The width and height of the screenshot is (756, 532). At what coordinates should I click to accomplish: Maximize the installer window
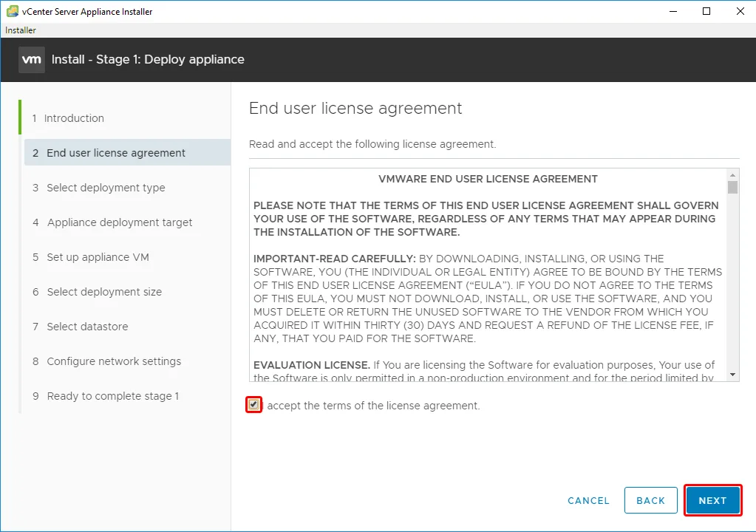(706, 11)
